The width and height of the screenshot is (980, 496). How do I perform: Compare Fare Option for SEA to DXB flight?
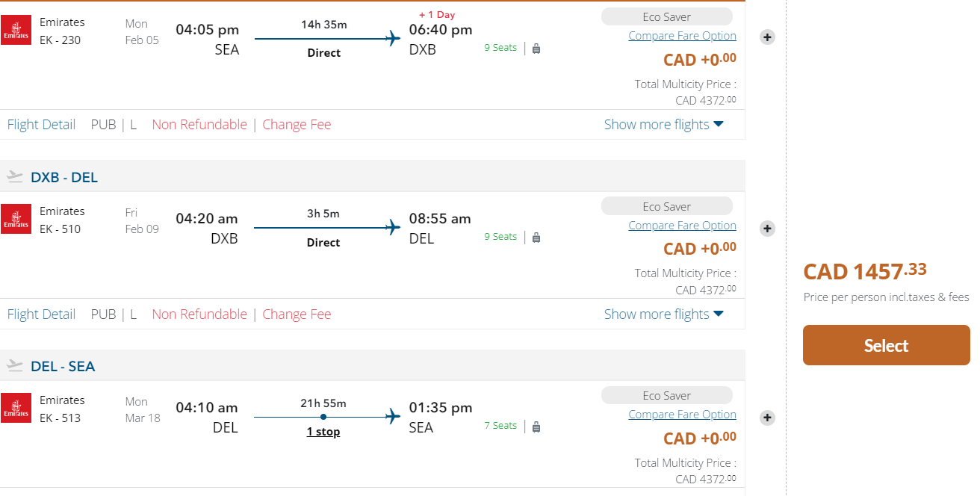(682, 36)
